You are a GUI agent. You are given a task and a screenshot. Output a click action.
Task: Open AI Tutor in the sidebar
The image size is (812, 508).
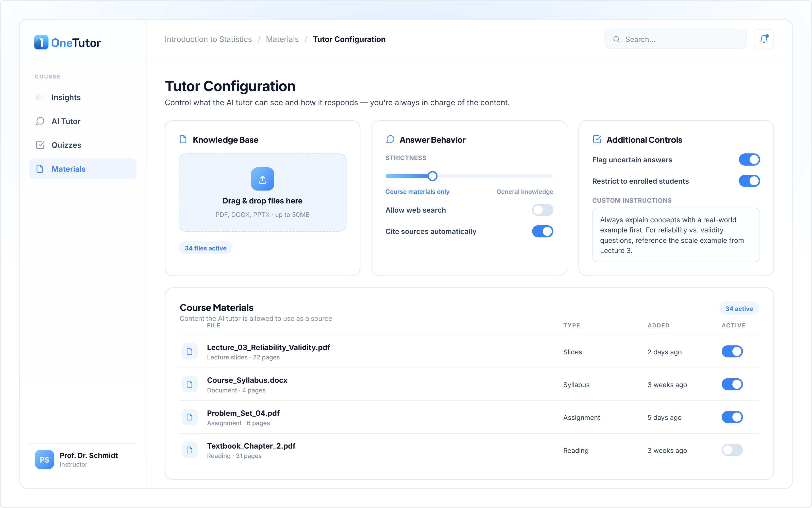82,121
